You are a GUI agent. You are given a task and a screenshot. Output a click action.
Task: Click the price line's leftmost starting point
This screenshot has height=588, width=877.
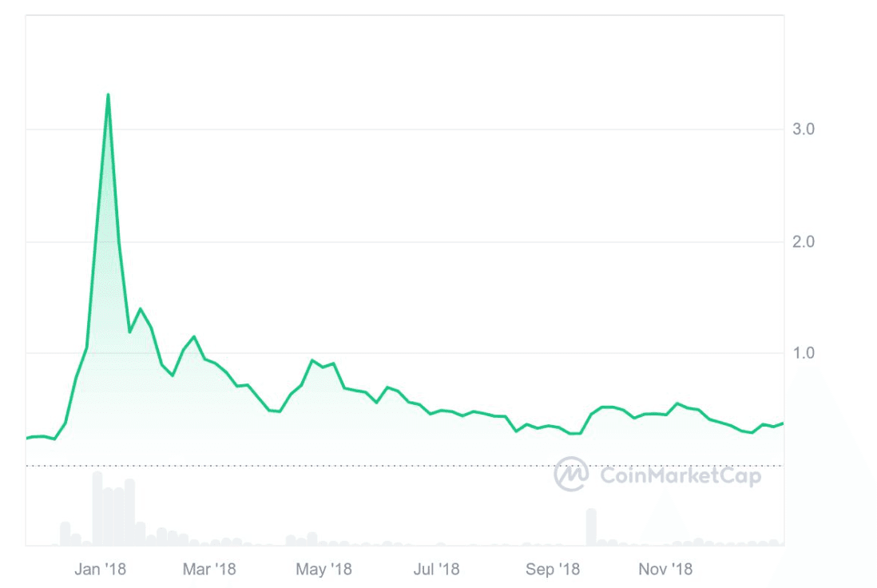(x=27, y=438)
